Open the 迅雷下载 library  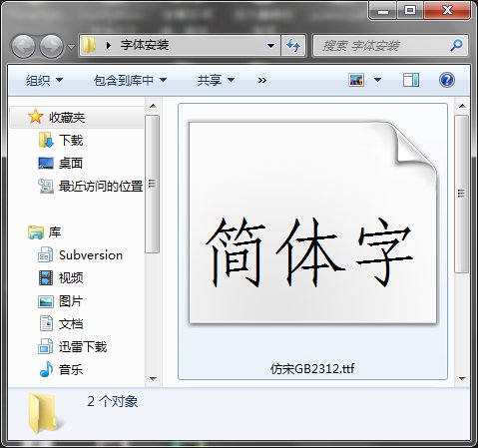(83, 347)
